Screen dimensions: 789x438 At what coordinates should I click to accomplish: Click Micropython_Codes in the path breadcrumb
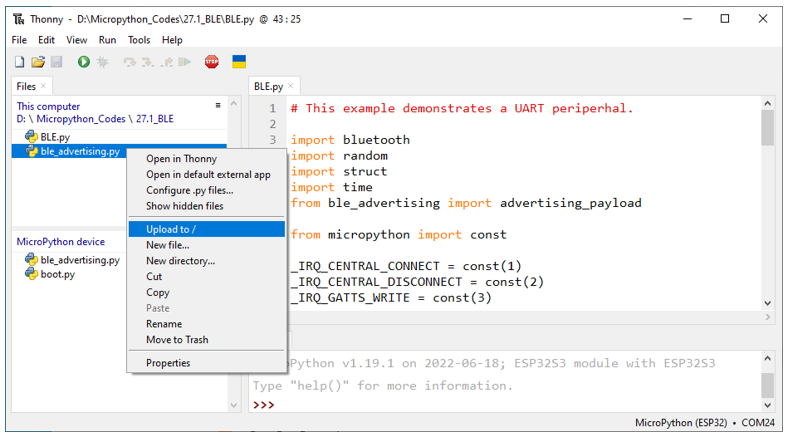coord(81,119)
